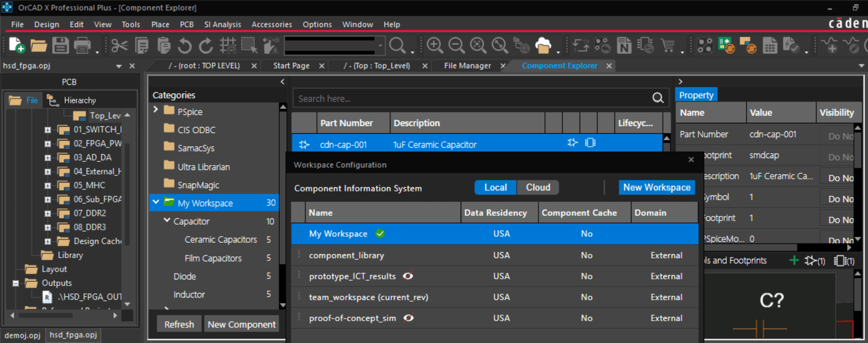Screen dimensions: 868x343
Task: Expand the 04_External_H tree node
Action: pyautogui.click(x=47, y=172)
